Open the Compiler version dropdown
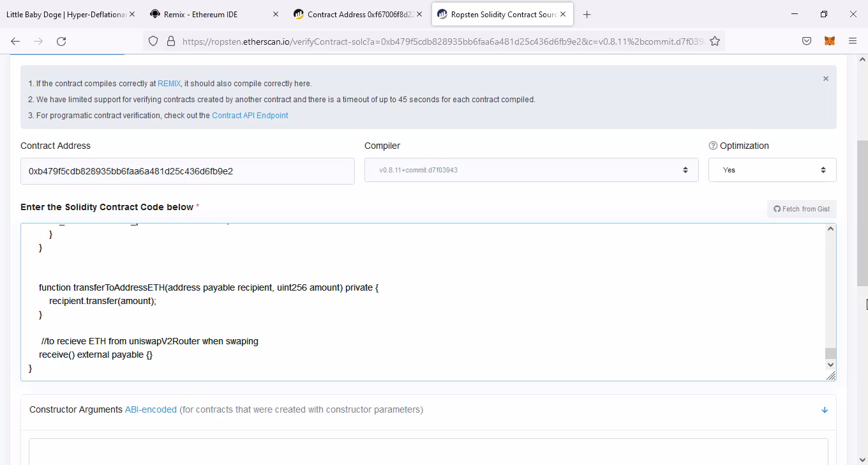This screenshot has width=868, height=465. (x=531, y=170)
